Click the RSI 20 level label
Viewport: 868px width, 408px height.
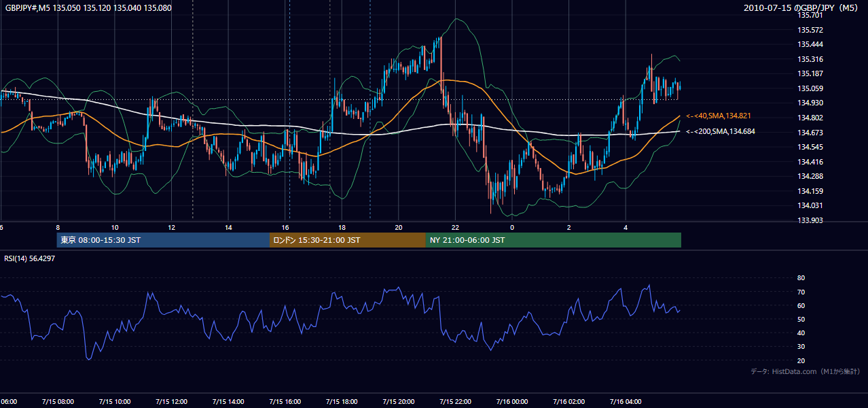(x=801, y=360)
